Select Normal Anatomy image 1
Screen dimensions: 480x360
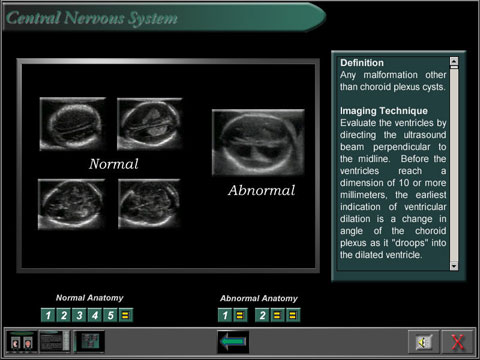[48, 315]
